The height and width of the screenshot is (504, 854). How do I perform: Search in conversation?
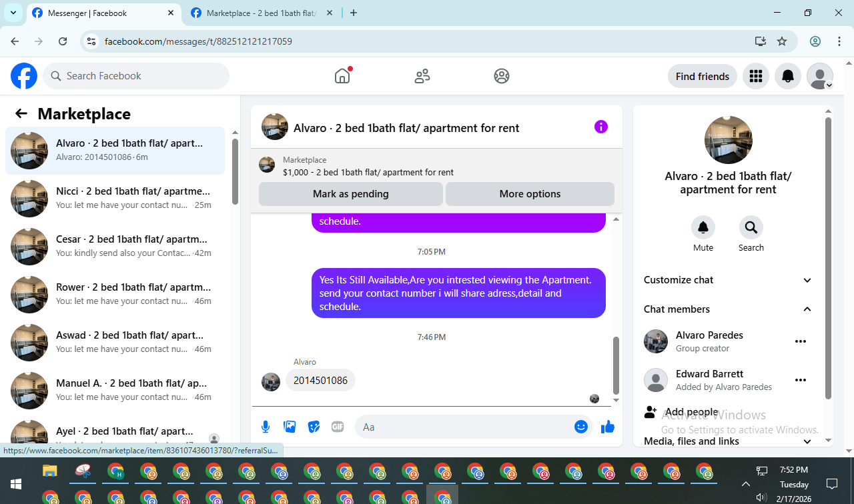(751, 227)
